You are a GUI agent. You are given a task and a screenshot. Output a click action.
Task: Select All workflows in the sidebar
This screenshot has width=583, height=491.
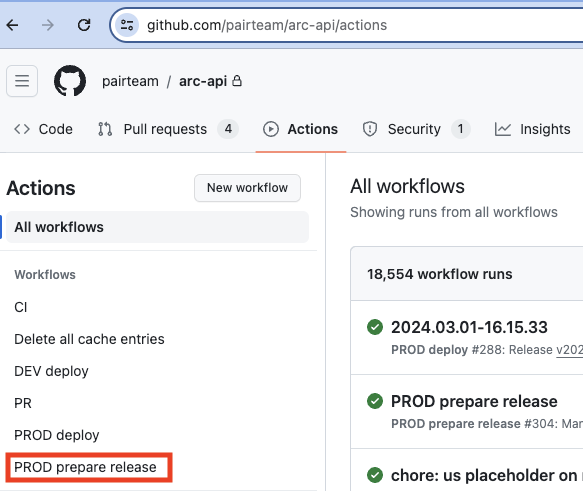[x=158, y=227]
